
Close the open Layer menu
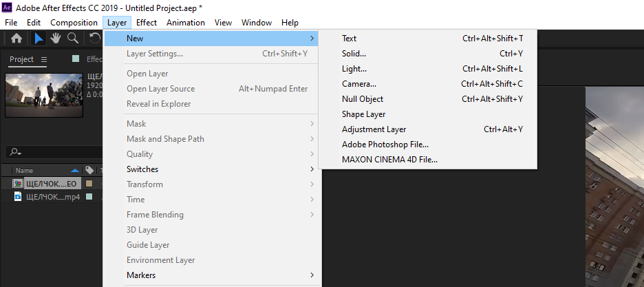[x=117, y=23]
